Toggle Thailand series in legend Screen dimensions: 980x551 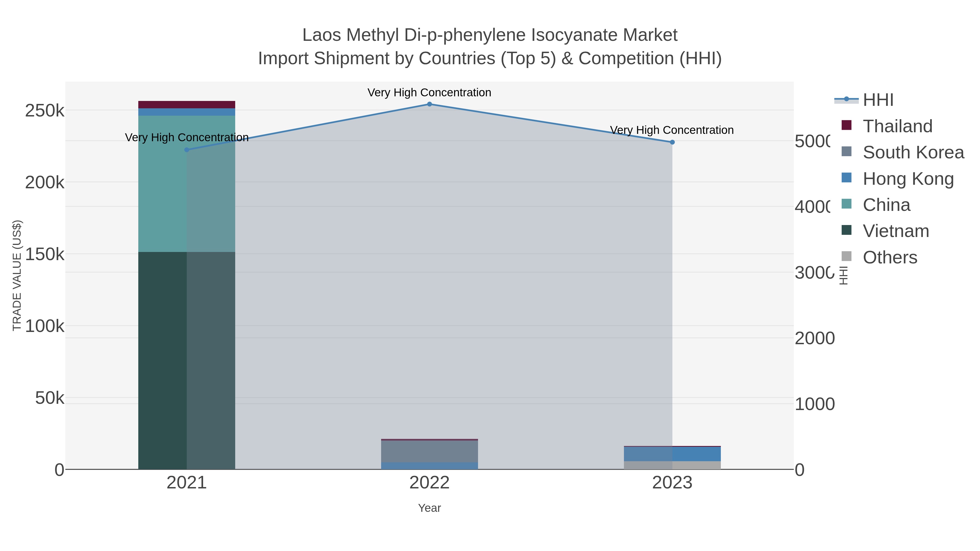887,126
